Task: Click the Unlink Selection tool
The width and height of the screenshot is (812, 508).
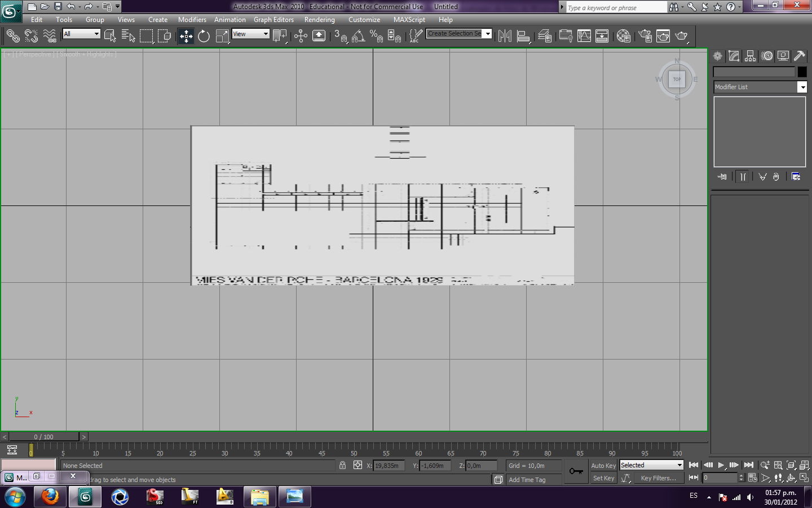Action: coord(31,36)
